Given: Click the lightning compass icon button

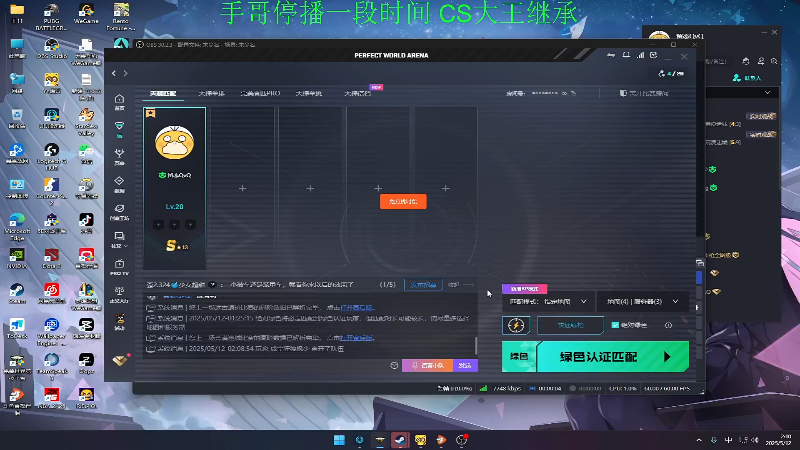Looking at the screenshot, I should coord(516,325).
